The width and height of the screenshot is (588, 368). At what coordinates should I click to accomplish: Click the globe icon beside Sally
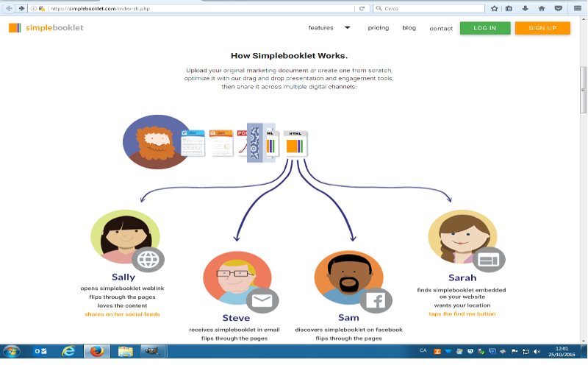click(148, 259)
